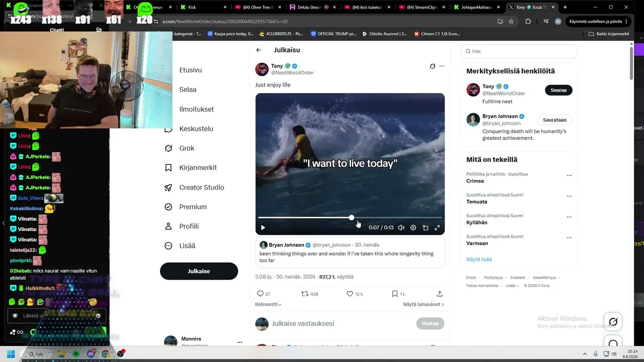This screenshot has height=362, width=644.
Task: Click Käynnistä uudelleen ja päivitä button
Action: (598, 22)
